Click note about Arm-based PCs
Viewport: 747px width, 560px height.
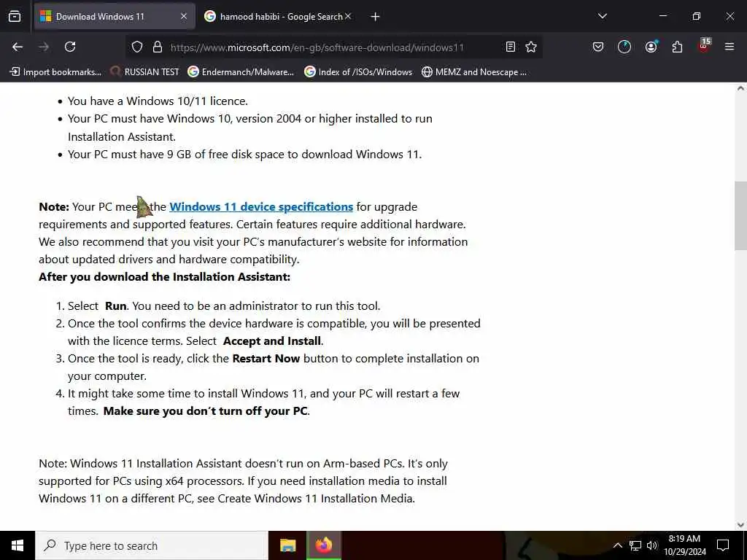243,481
